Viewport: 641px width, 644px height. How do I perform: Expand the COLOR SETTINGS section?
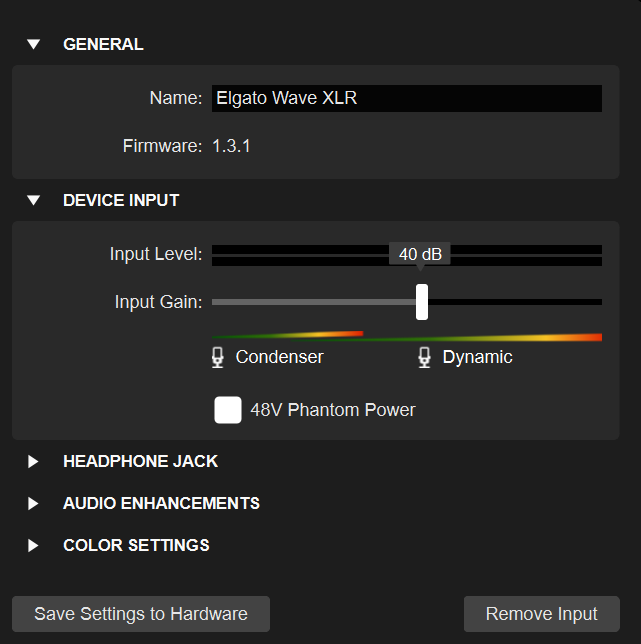33,545
